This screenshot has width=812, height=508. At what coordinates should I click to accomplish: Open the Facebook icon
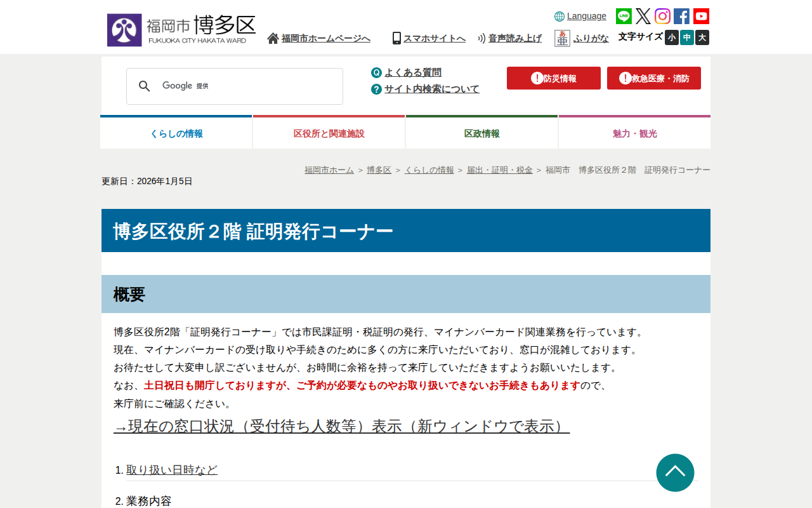(x=681, y=16)
